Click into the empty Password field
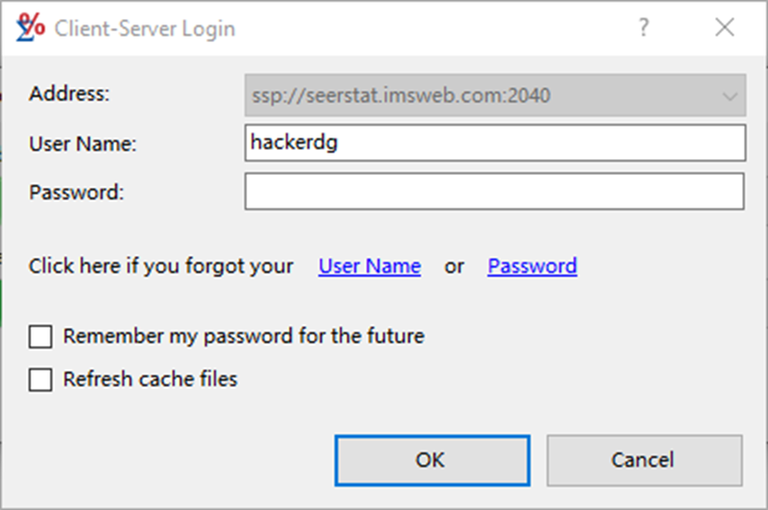768x510 pixels. pyautogui.click(x=494, y=192)
